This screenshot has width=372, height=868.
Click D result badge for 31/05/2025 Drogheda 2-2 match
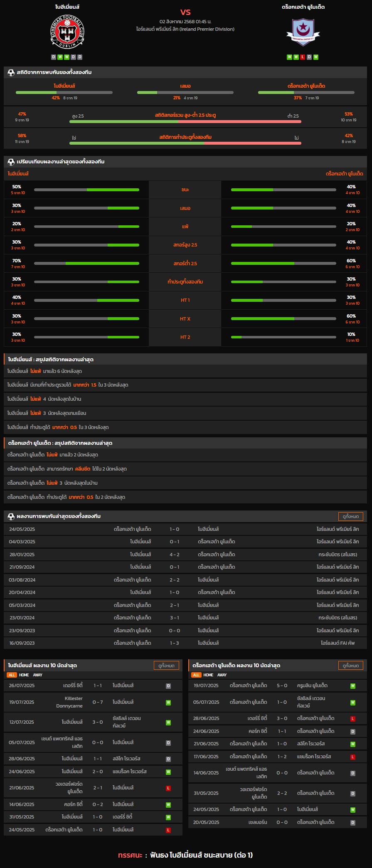tap(353, 794)
